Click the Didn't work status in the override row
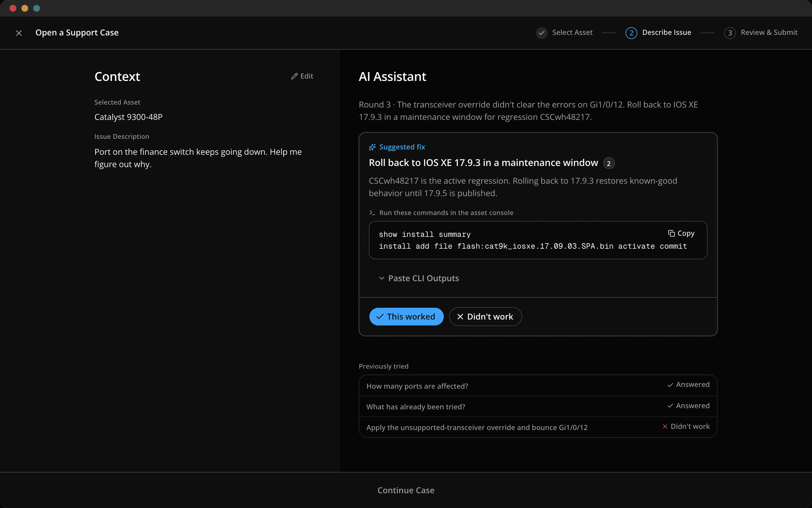Screen dimensions: 812x508 click(690, 426)
